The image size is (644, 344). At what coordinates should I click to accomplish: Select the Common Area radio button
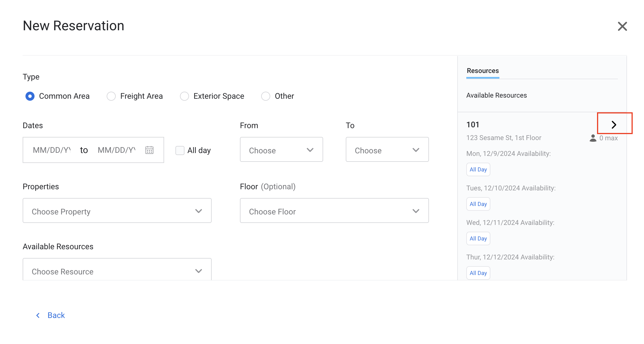[30, 96]
